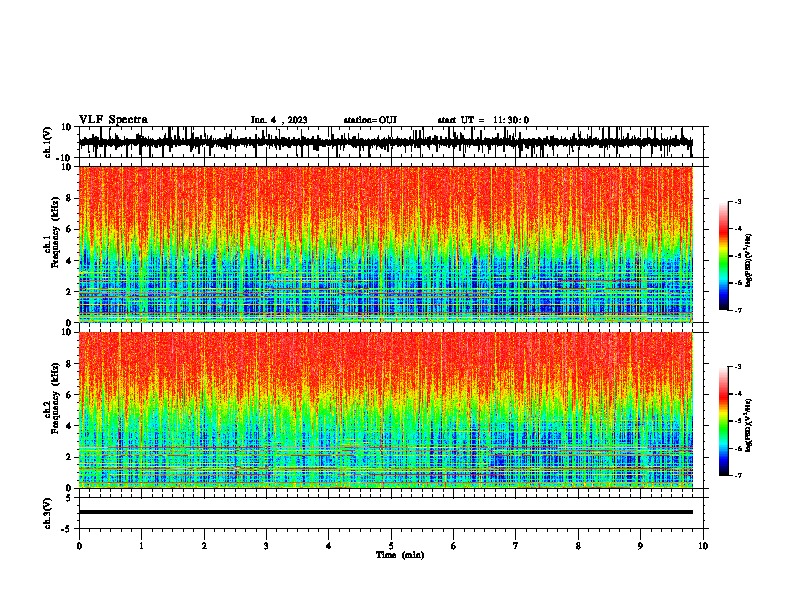
Task: Click the "Time (min)" axis label
Action: (400, 555)
